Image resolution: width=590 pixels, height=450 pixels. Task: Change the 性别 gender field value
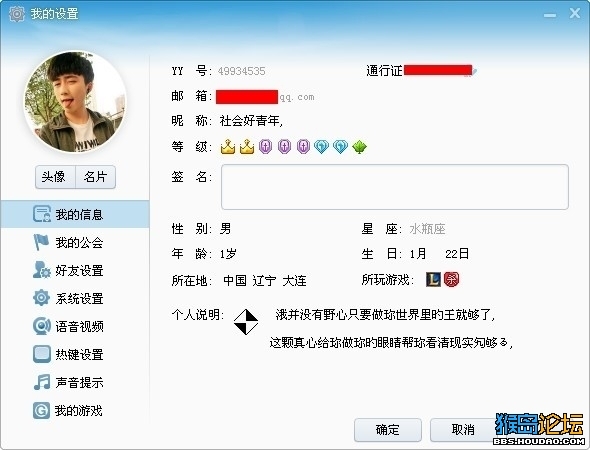226,229
